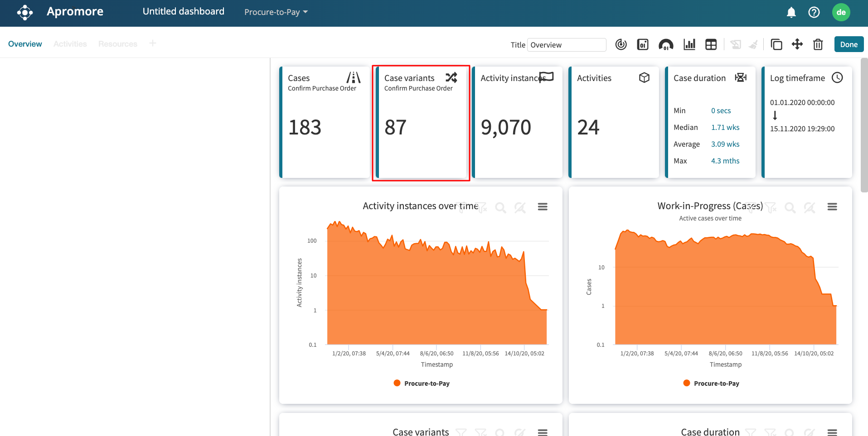Add a radial gauge widget from toolbar

621,44
